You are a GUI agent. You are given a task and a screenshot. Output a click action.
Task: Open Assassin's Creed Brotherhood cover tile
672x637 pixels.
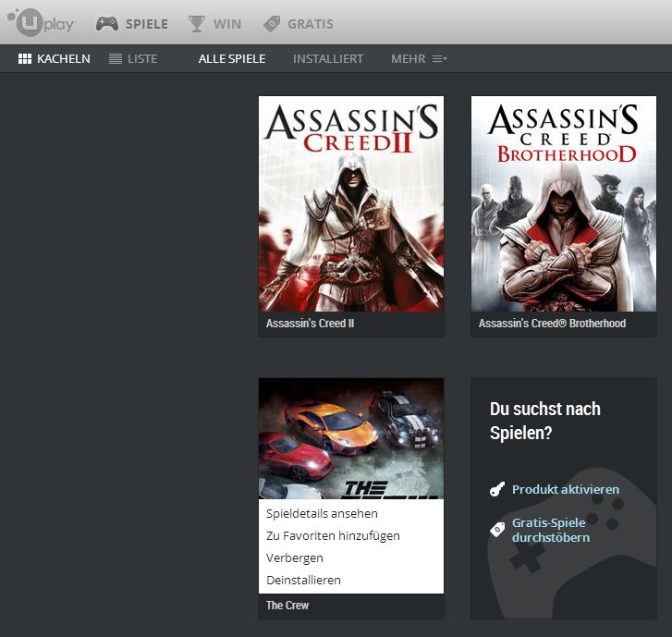(x=564, y=203)
